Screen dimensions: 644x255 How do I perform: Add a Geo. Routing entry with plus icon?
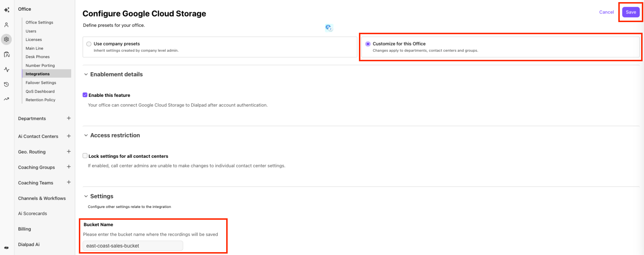click(x=69, y=151)
